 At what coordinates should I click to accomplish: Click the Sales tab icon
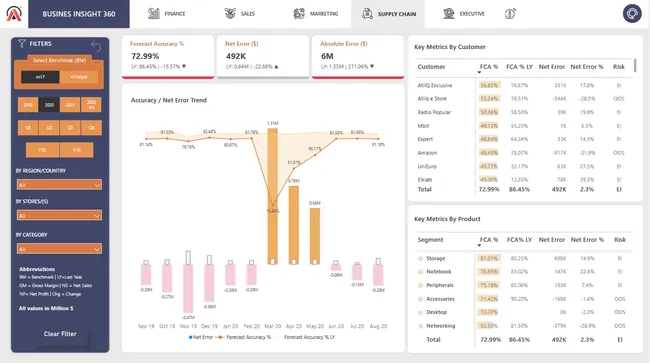pos(230,14)
